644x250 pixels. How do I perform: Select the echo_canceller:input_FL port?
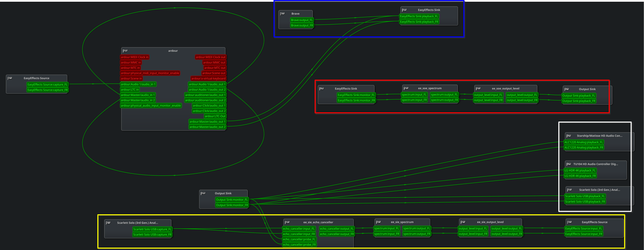[x=299, y=229]
